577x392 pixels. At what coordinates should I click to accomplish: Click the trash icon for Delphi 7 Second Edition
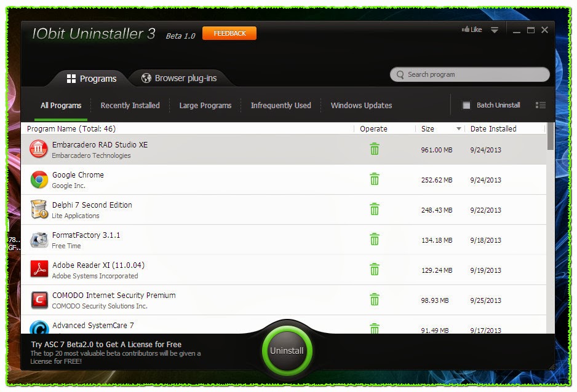(374, 210)
